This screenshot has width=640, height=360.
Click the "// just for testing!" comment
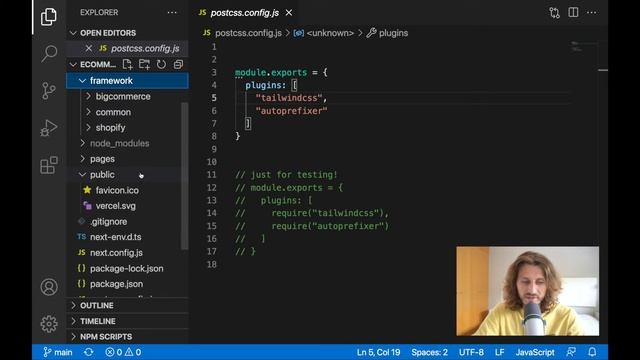point(287,175)
